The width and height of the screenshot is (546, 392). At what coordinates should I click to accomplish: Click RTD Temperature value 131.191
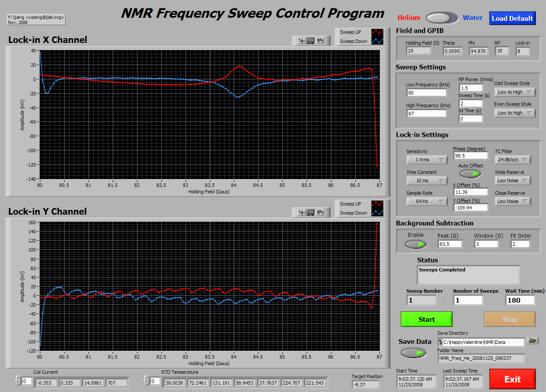click(221, 383)
